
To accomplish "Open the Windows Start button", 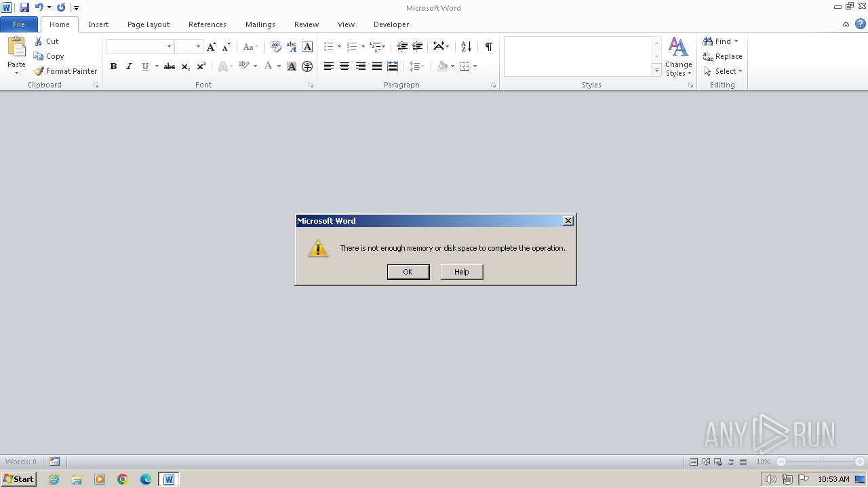I will (x=18, y=479).
